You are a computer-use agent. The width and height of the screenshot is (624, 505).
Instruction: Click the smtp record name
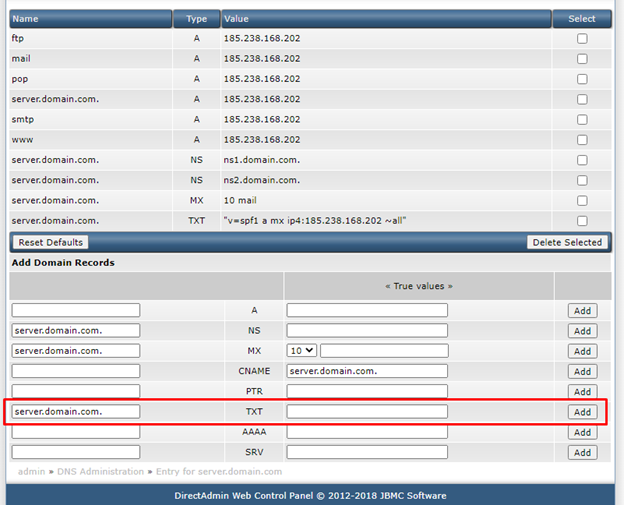(23, 120)
